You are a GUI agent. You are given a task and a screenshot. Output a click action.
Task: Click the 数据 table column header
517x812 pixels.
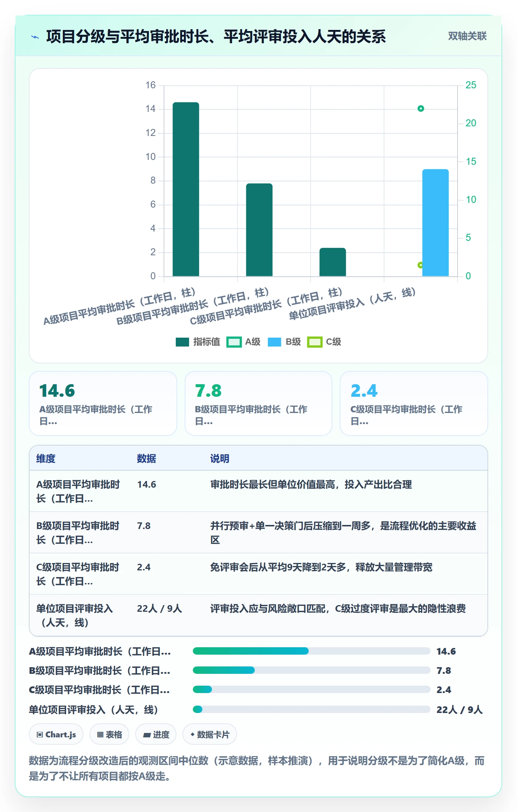pyautogui.click(x=147, y=458)
